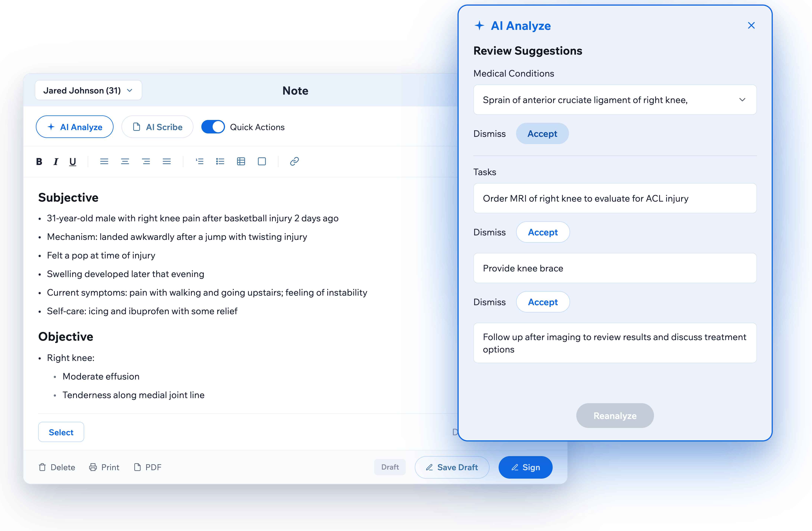Accept the ACL sprain medical condition
The image size is (812, 531).
(543, 133)
